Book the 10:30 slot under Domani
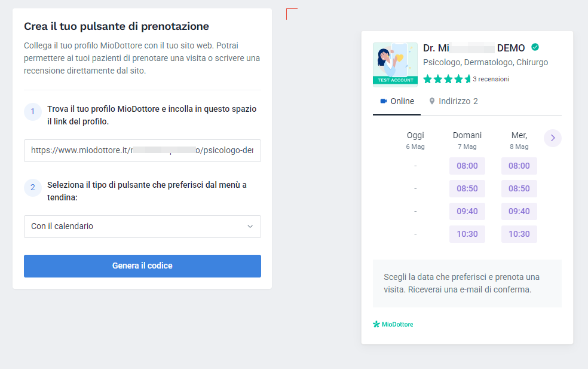Viewport: 588px width, 369px height. pos(467,234)
